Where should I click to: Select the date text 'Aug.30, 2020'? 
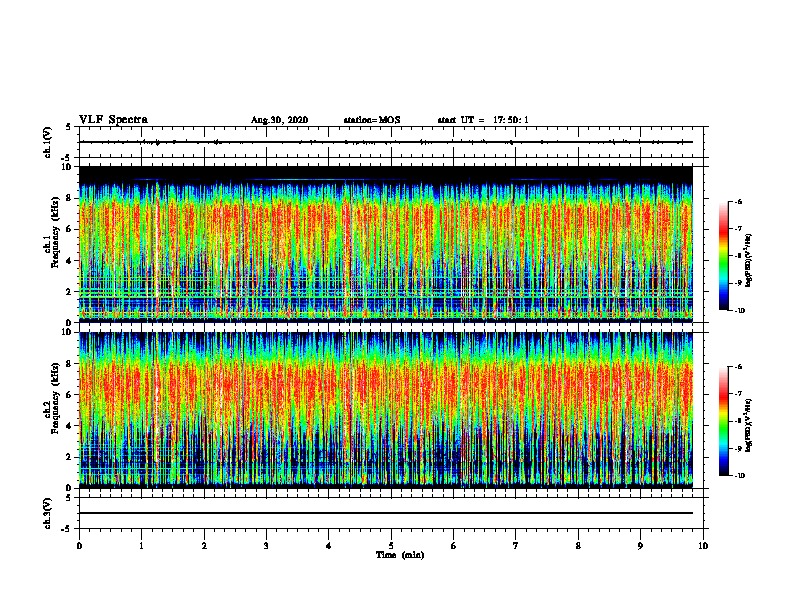tap(279, 120)
